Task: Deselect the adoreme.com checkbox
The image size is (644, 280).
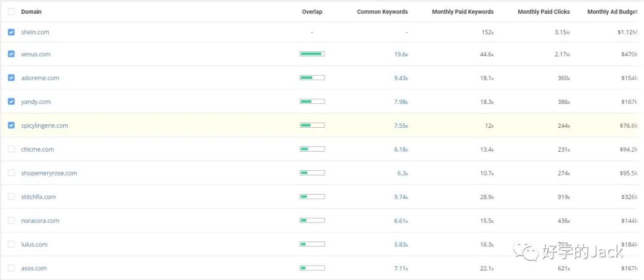Action: pyautogui.click(x=11, y=78)
